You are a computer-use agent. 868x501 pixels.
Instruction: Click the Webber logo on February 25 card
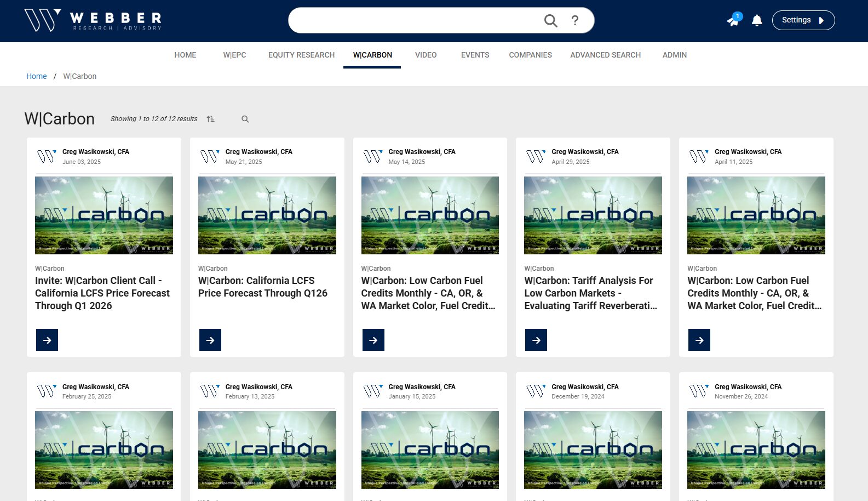pos(47,391)
